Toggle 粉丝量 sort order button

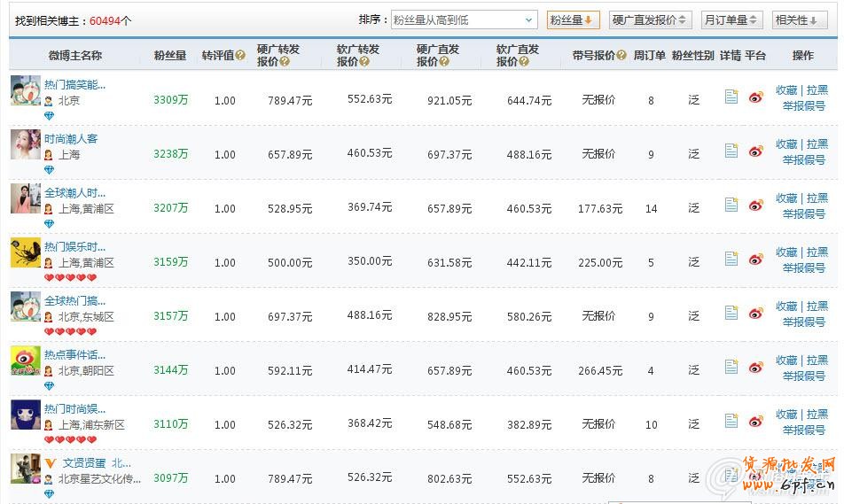(573, 19)
